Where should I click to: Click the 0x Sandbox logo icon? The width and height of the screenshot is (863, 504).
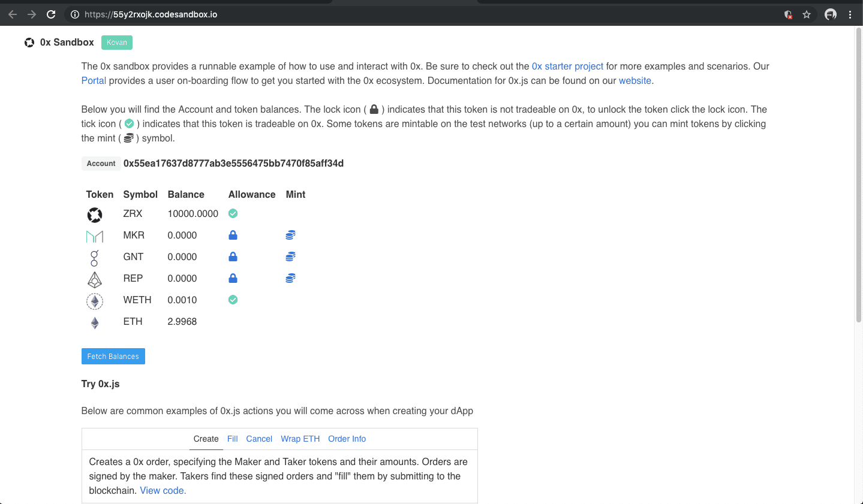[x=29, y=43]
